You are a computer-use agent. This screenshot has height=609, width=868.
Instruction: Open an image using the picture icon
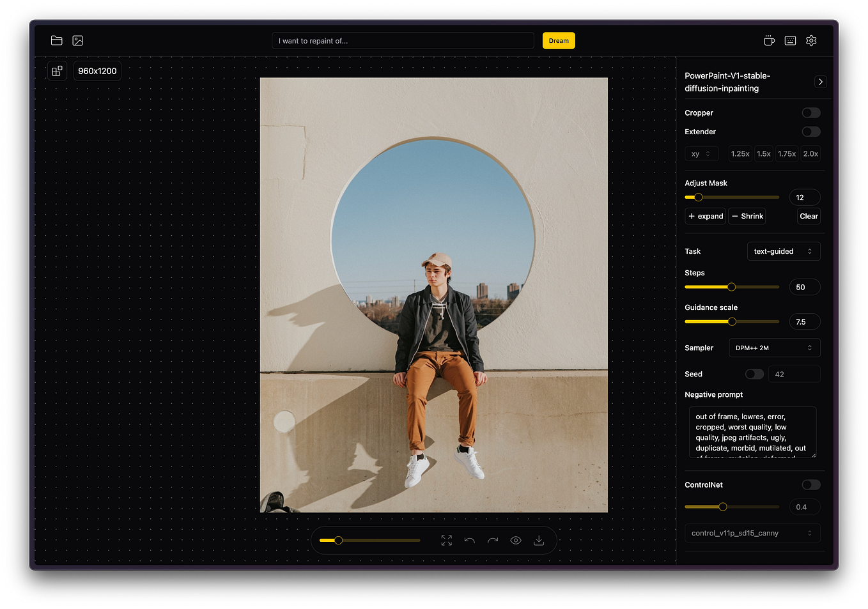(77, 40)
